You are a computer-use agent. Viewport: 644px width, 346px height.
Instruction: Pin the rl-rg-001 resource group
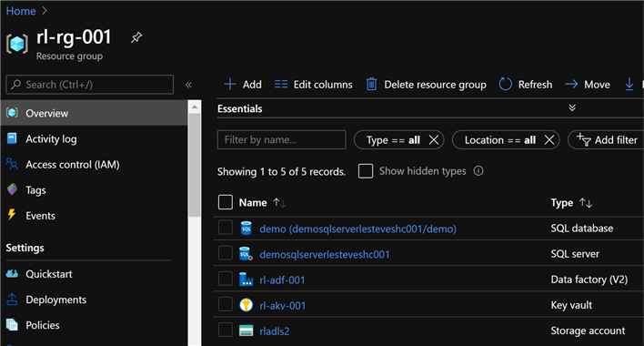[136, 37]
